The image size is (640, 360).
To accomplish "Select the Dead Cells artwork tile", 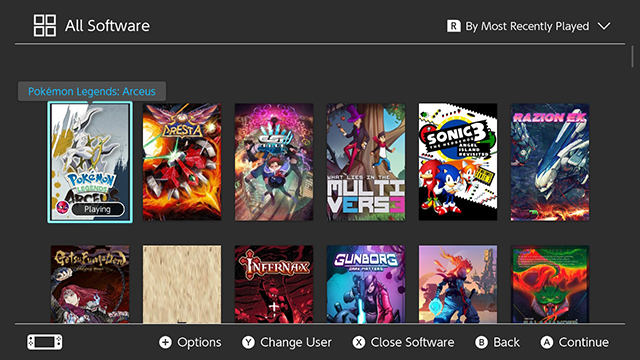I will [x=458, y=284].
